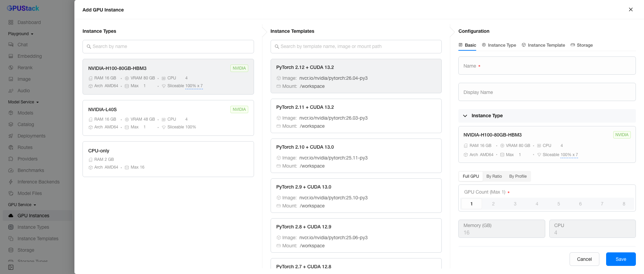Click the Inference Backends lightning icon

(x=11, y=182)
